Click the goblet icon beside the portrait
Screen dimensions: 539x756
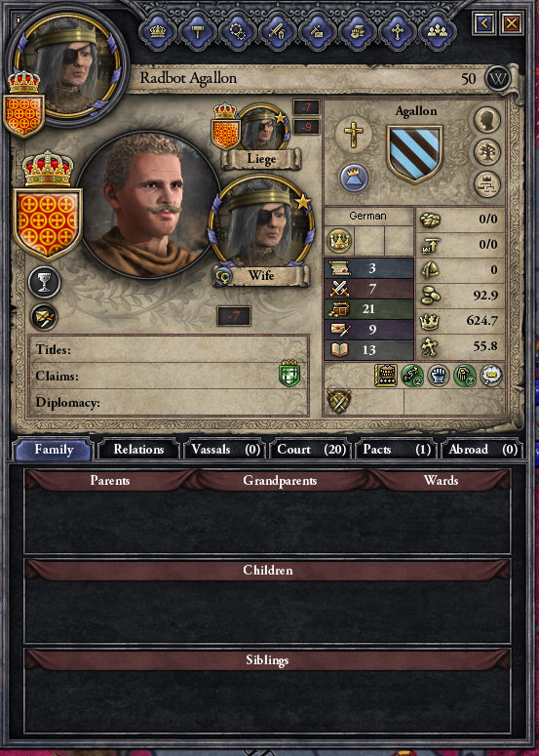tap(44, 283)
